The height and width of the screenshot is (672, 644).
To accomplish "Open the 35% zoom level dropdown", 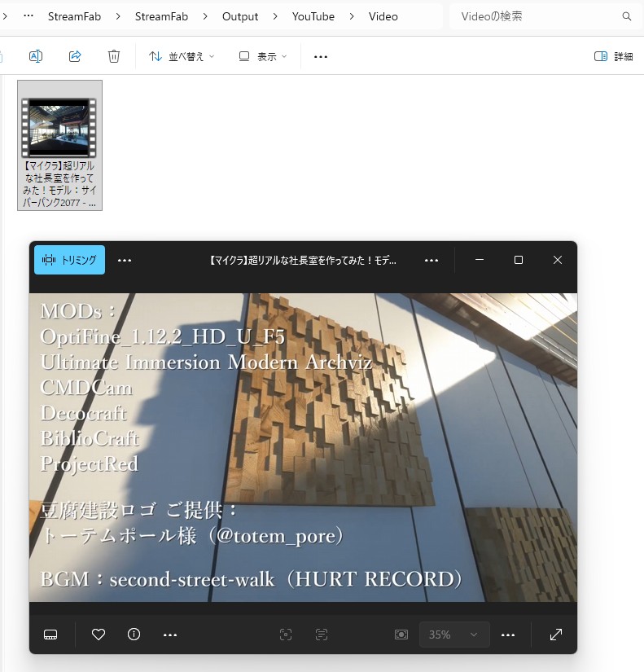I will (x=454, y=635).
